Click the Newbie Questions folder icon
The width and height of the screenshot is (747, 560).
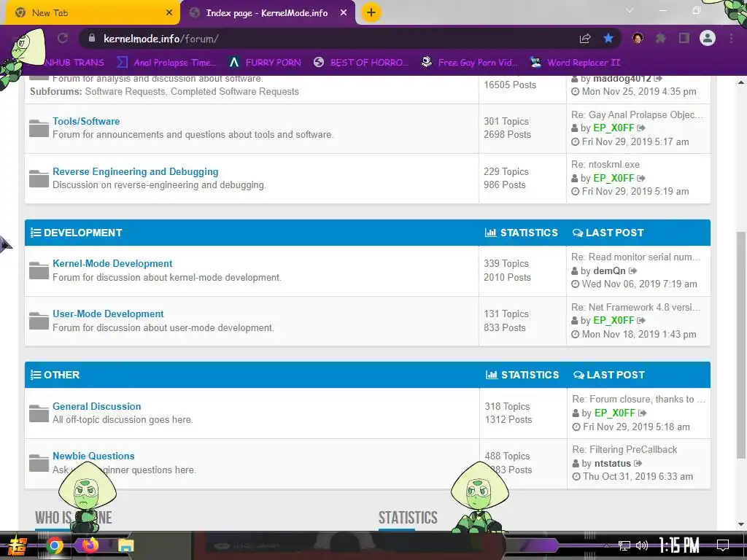(x=39, y=462)
